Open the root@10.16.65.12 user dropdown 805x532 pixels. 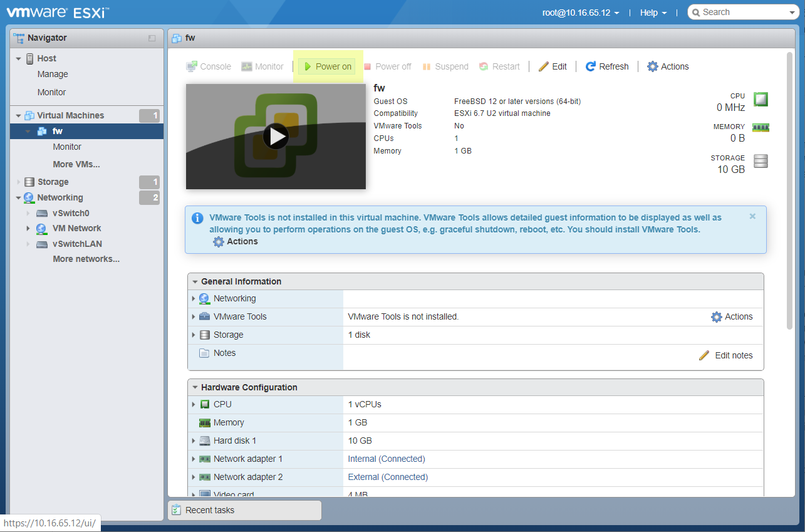click(581, 13)
